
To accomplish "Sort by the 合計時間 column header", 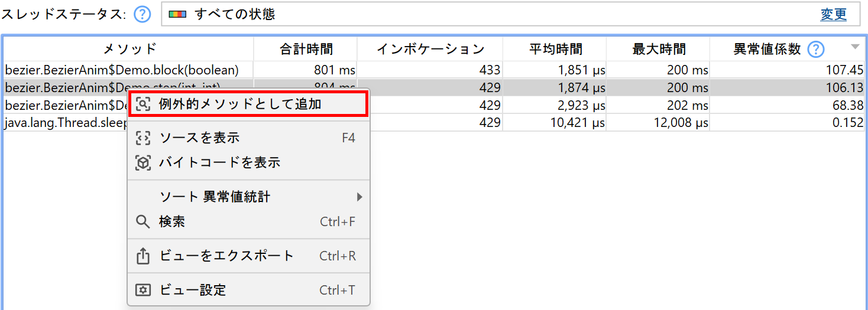I will [x=306, y=49].
